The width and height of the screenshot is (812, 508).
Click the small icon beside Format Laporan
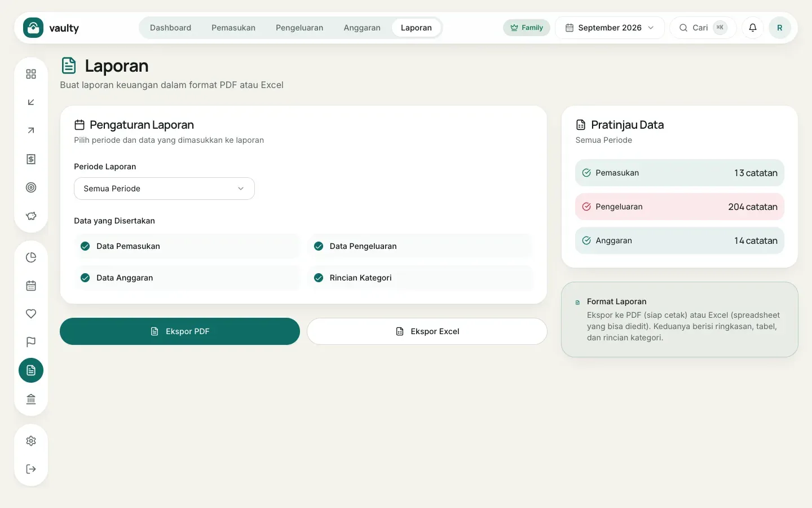click(577, 303)
